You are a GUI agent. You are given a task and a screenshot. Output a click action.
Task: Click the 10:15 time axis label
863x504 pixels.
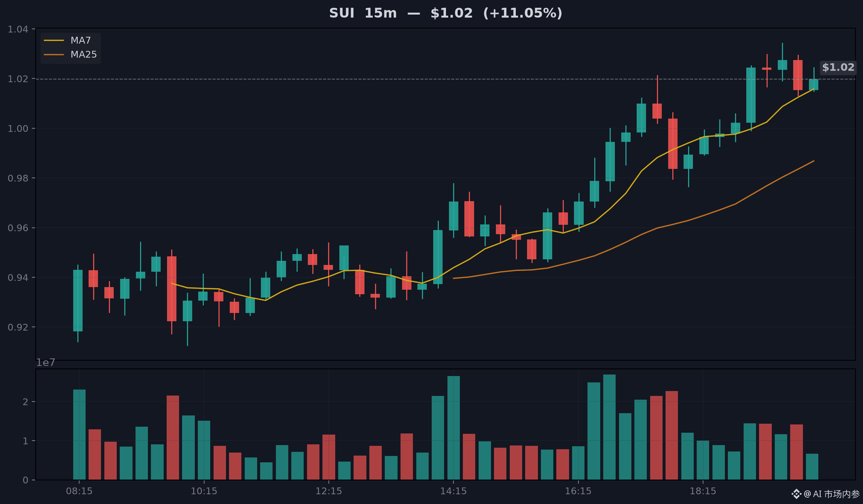pos(204,491)
